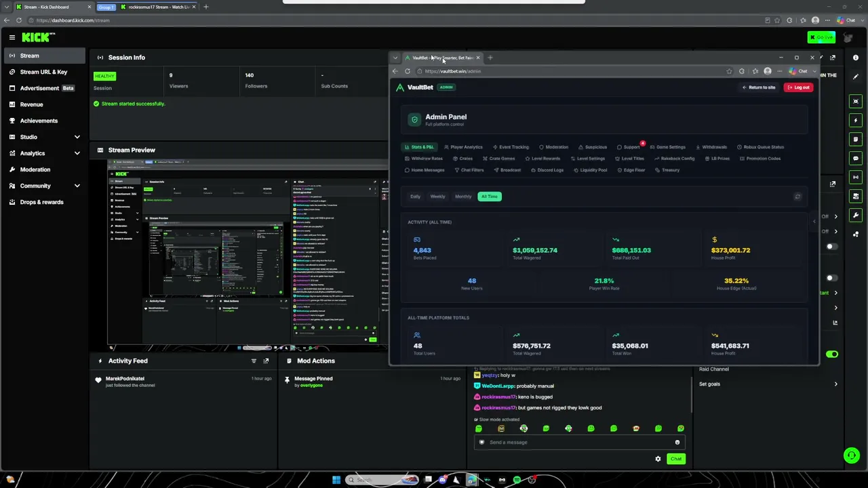
Task: Open the Copilot Chat button in VaultBet browser
Action: coord(798,71)
